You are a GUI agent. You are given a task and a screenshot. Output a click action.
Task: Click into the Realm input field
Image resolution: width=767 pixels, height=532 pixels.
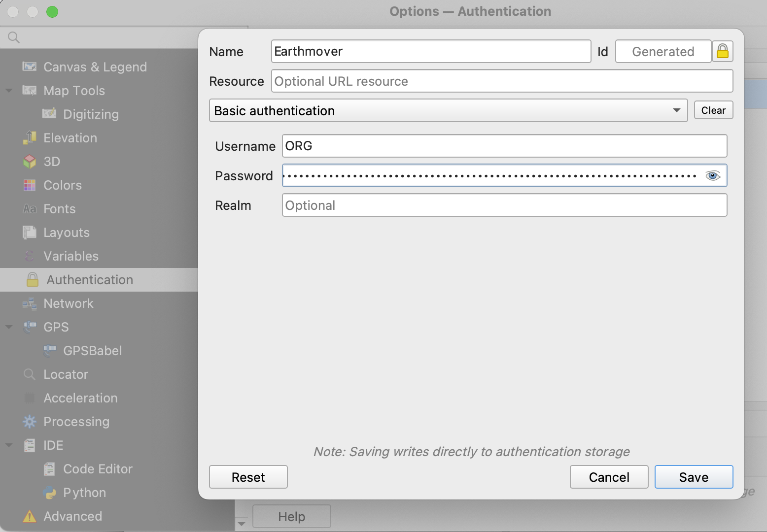click(x=504, y=205)
